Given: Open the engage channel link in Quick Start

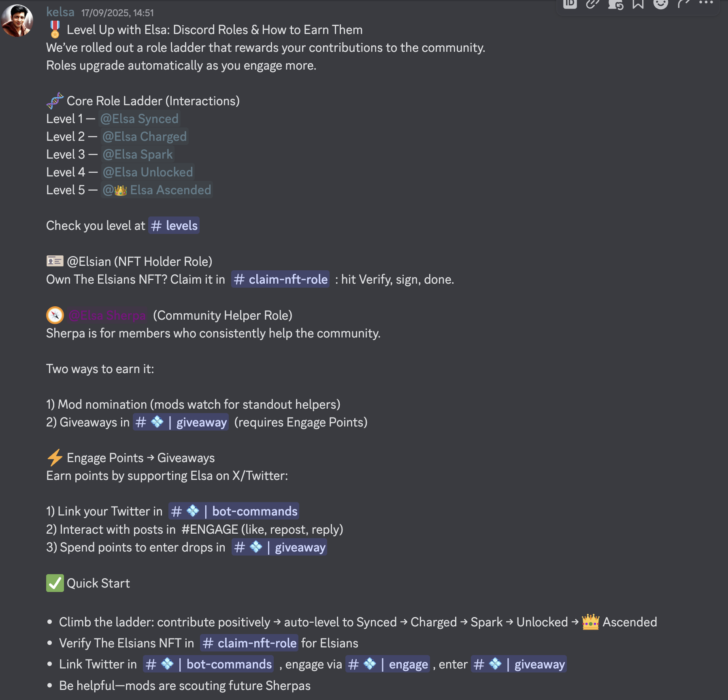Looking at the screenshot, I should coord(387,664).
